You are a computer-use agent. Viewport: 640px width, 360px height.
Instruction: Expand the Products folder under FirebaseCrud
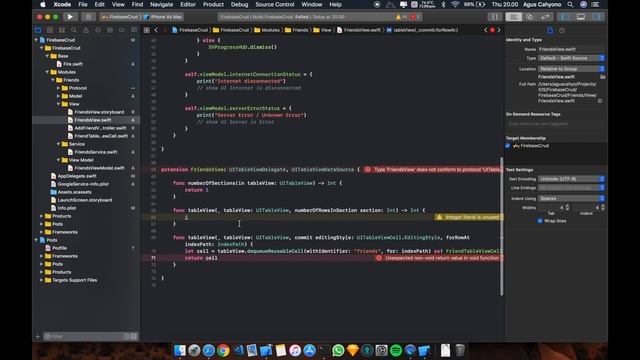[x=42, y=216]
